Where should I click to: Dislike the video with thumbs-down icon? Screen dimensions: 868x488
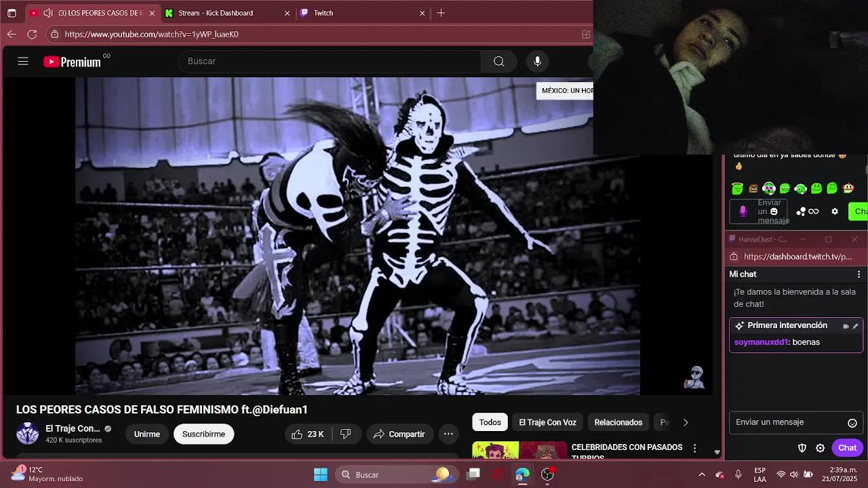click(346, 434)
